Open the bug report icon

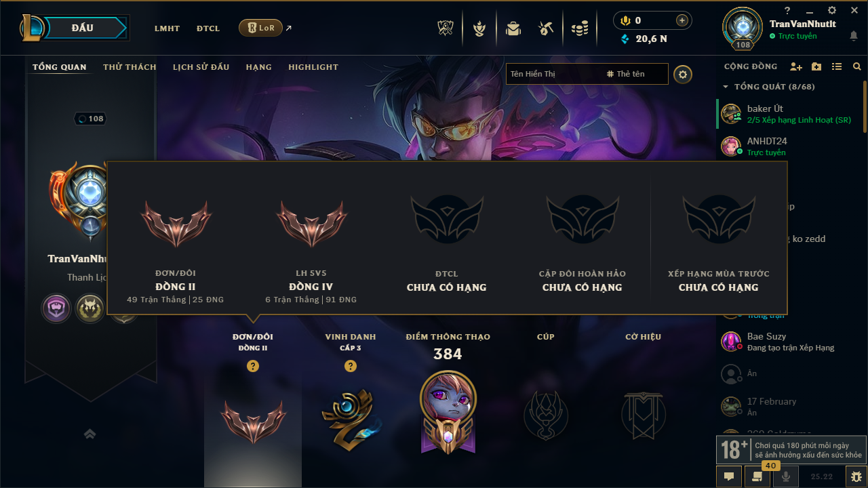(x=856, y=476)
